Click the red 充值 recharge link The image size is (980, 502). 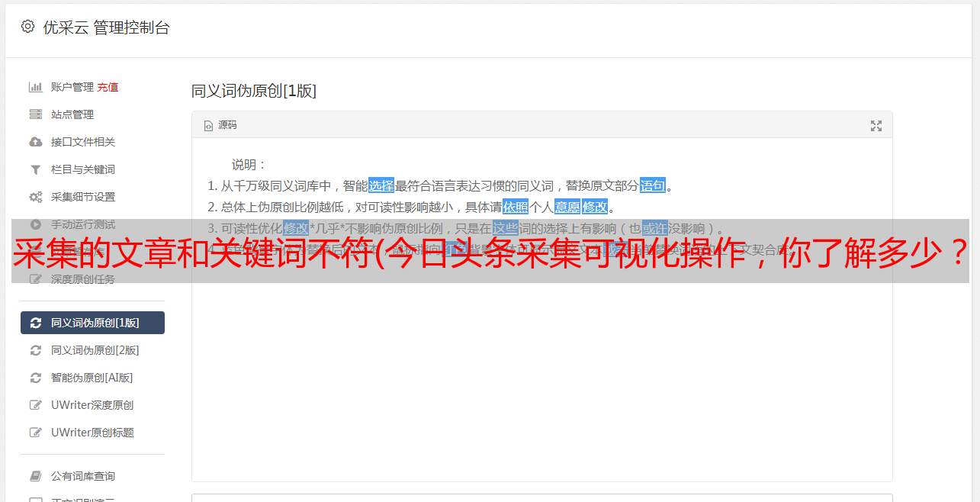(108, 87)
